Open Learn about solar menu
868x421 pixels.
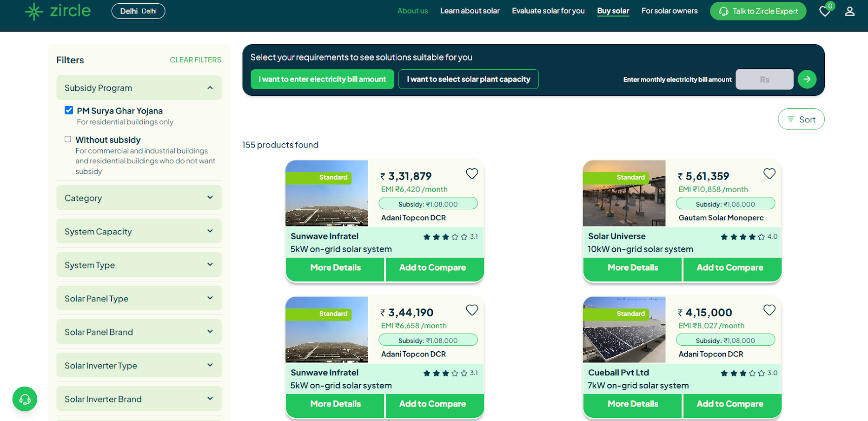click(x=470, y=11)
